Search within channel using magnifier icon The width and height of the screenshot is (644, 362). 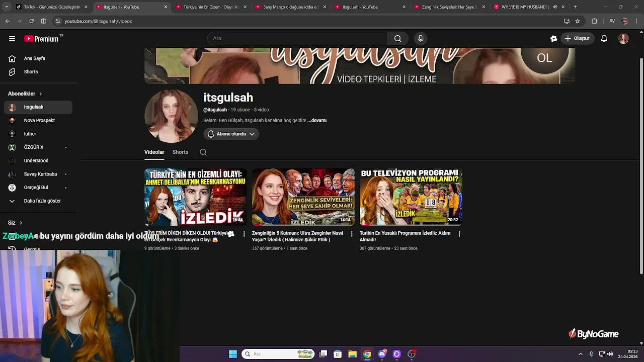tap(203, 152)
